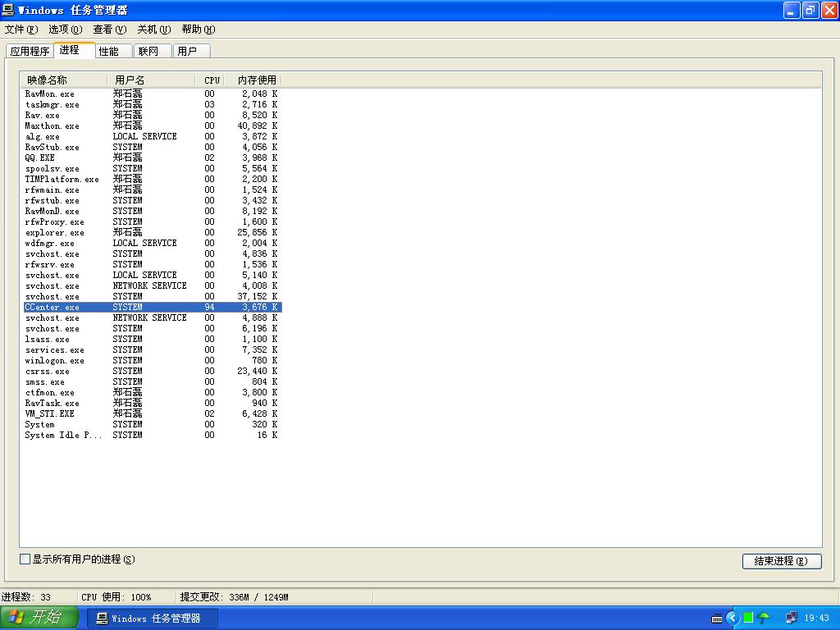Image resolution: width=840 pixels, height=630 pixels.
Task: Select the winlogon.exe process row
Action: (152, 361)
